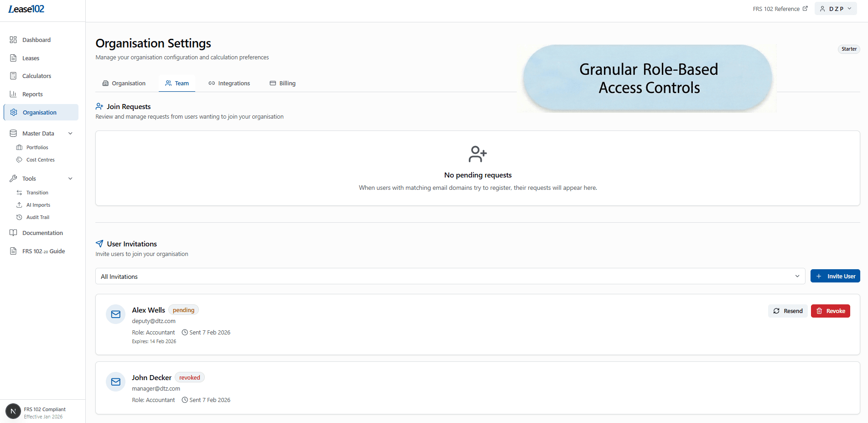This screenshot has height=423, width=868.
Task: Revoke Alex Wells' pending invitation
Action: tap(830, 311)
